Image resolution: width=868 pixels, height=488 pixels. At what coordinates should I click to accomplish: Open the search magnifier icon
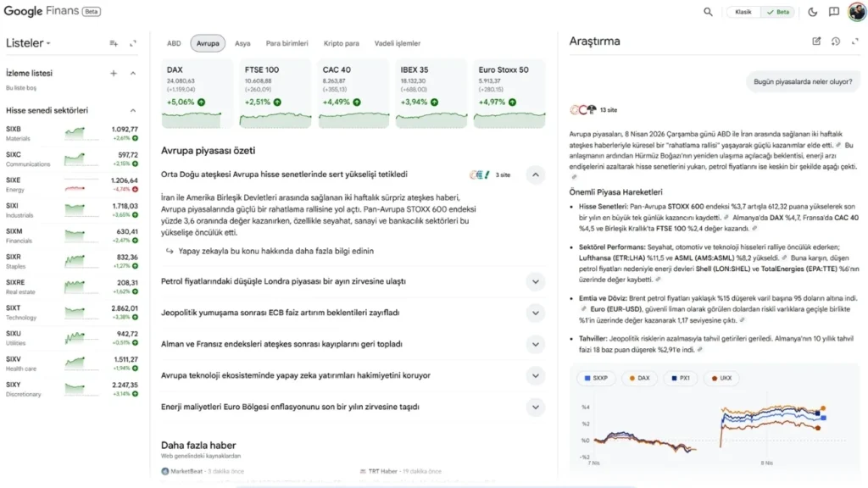coord(708,12)
